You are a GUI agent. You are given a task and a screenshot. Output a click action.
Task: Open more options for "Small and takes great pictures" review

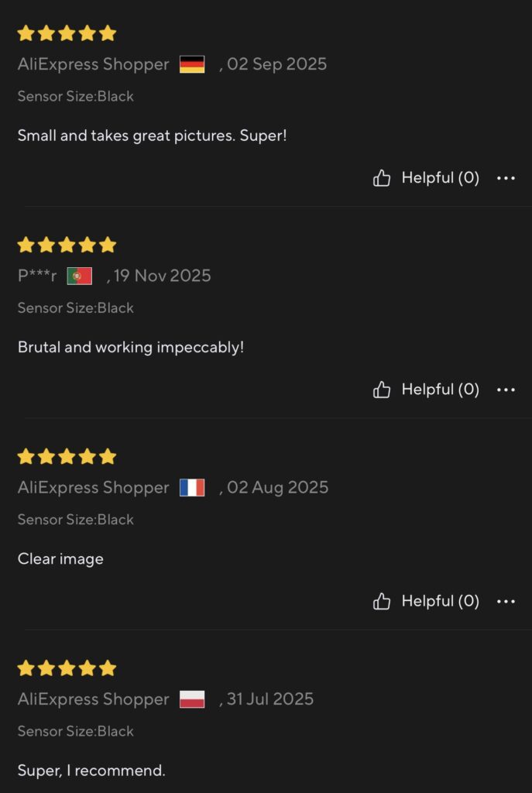tap(506, 179)
